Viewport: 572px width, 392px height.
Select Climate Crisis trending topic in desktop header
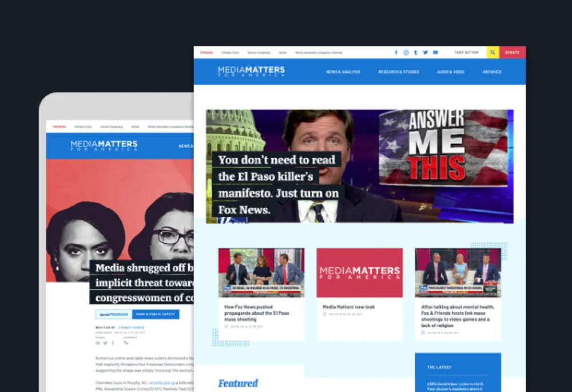click(230, 53)
